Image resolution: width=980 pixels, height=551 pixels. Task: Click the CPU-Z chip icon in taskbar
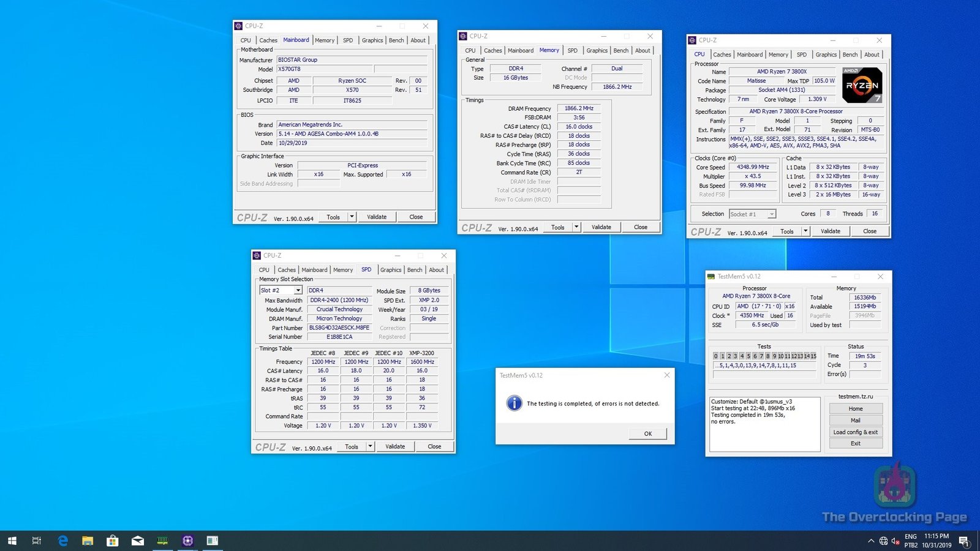tap(187, 541)
